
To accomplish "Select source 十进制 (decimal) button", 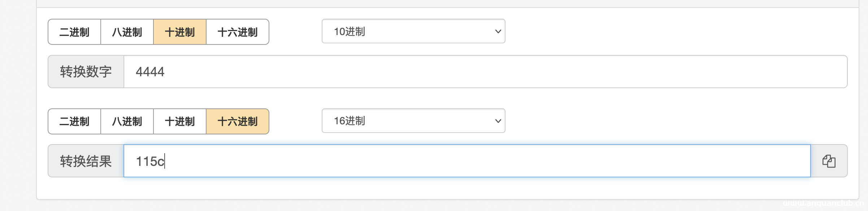I will click(x=180, y=32).
